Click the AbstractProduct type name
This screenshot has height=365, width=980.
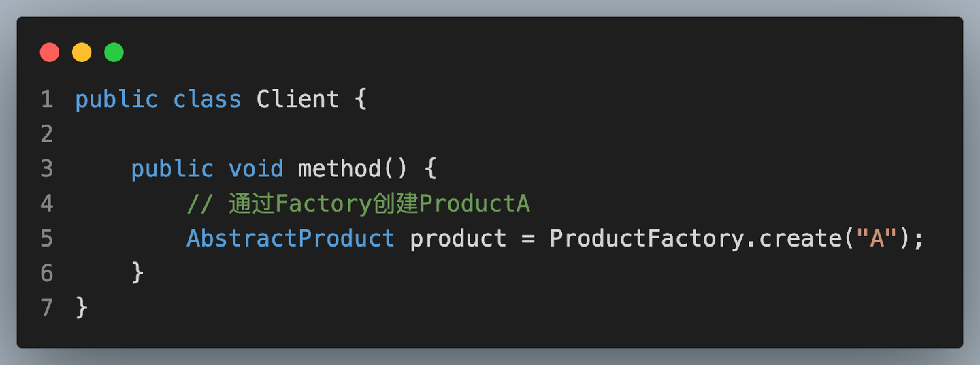tap(291, 238)
